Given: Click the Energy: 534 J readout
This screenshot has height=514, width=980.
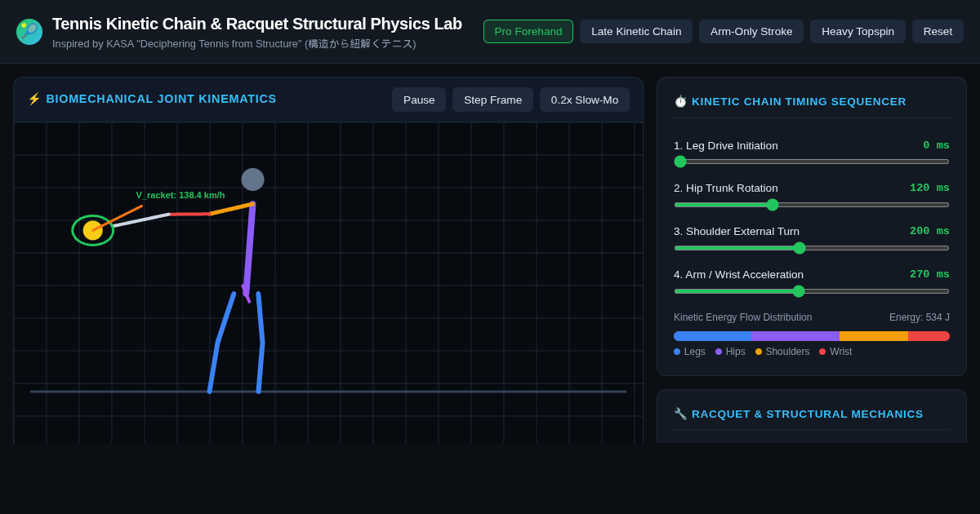Looking at the screenshot, I should tap(920, 317).
